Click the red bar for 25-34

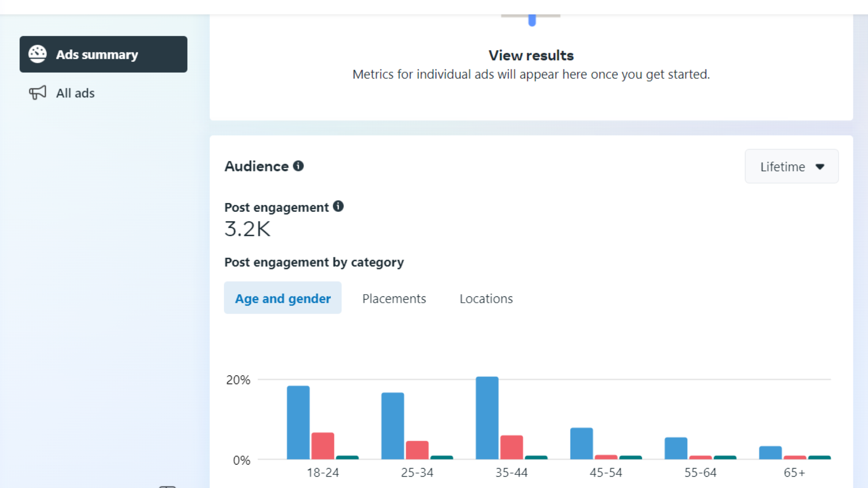point(417,450)
